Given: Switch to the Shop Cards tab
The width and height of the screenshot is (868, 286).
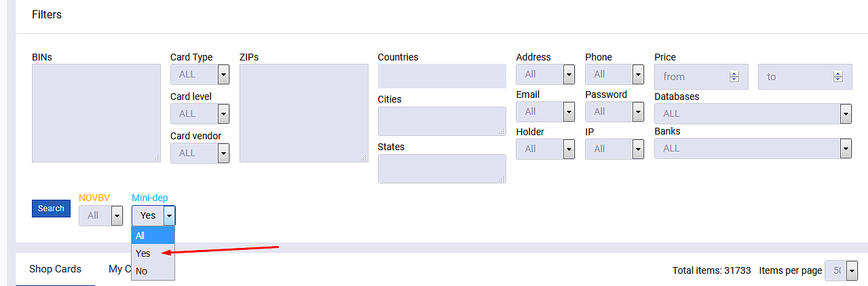Looking at the screenshot, I should (55, 269).
